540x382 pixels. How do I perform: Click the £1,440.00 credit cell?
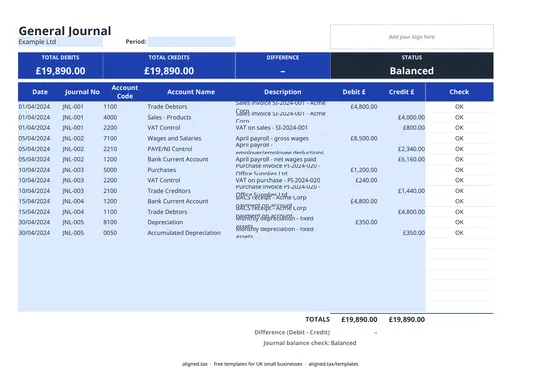(x=411, y=191)
